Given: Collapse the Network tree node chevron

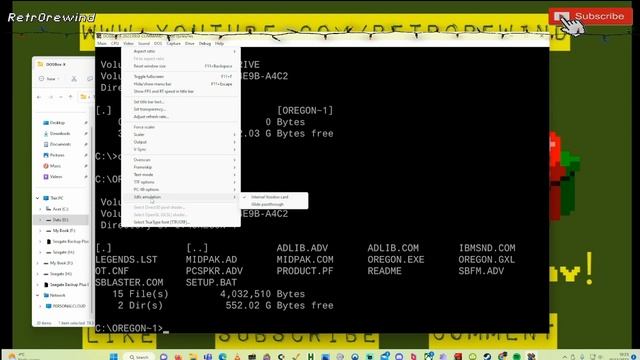Looking at the screenshot, I should click(38, 296).
